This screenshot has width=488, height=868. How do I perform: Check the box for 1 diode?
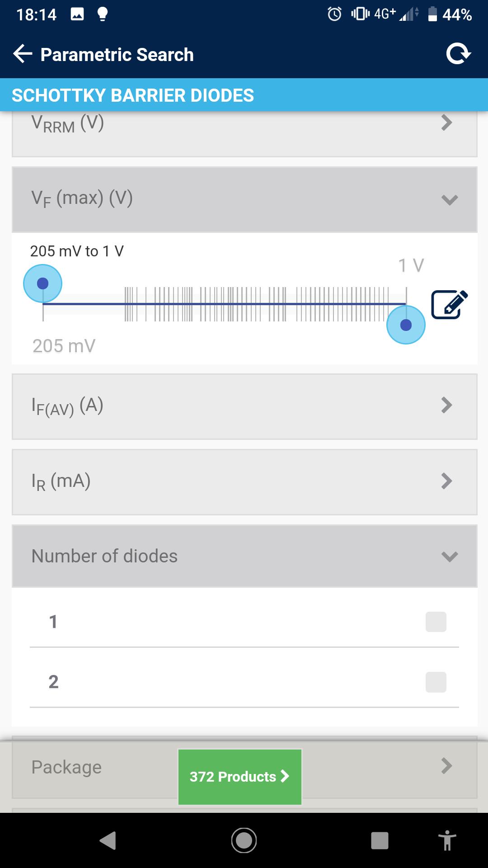(x=436, y=622)
